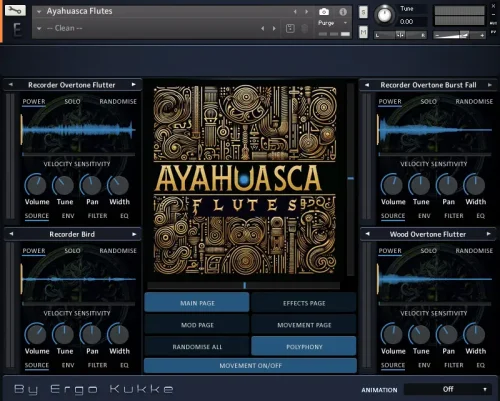
Task: Click the POLYPHONY button
Action: 304,347
